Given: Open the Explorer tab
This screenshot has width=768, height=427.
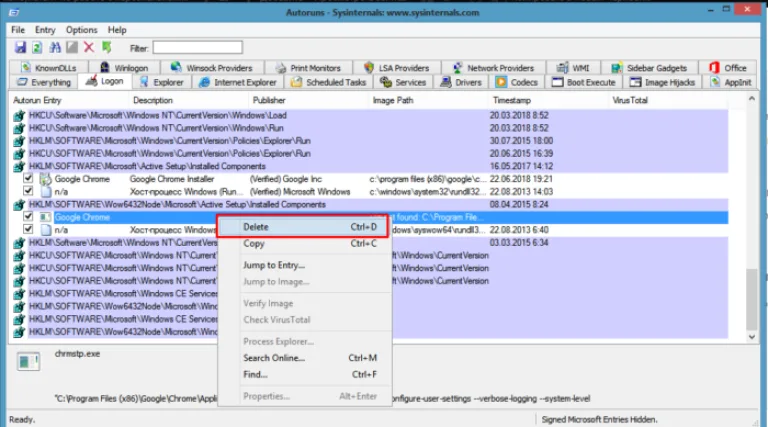Looking at the screenshot, I should pos(162,82).
